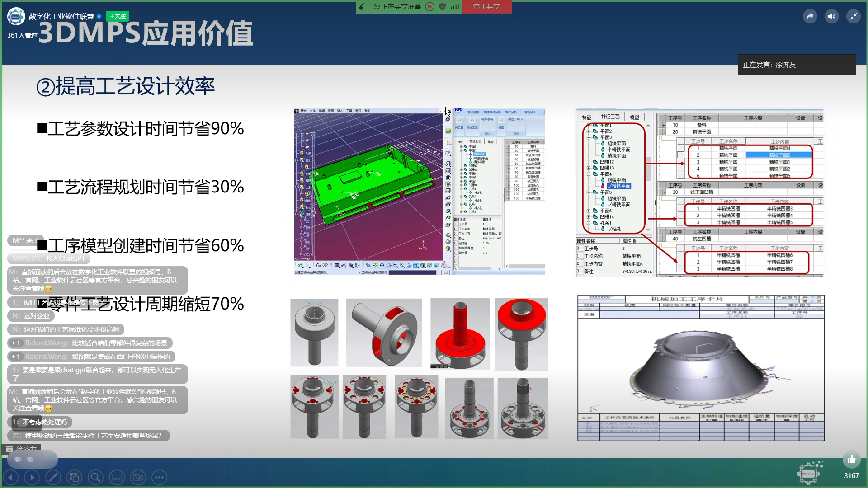Viewport: 868px width, 488px height.
Task: Click the +关注 follow button
Action: [x=118, y=16]
